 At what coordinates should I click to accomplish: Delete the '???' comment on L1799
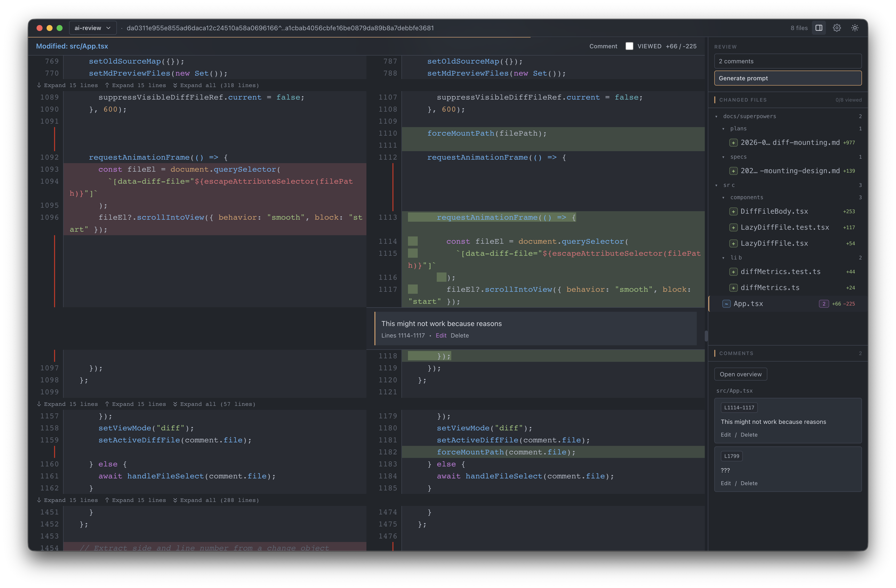(749, 483)
